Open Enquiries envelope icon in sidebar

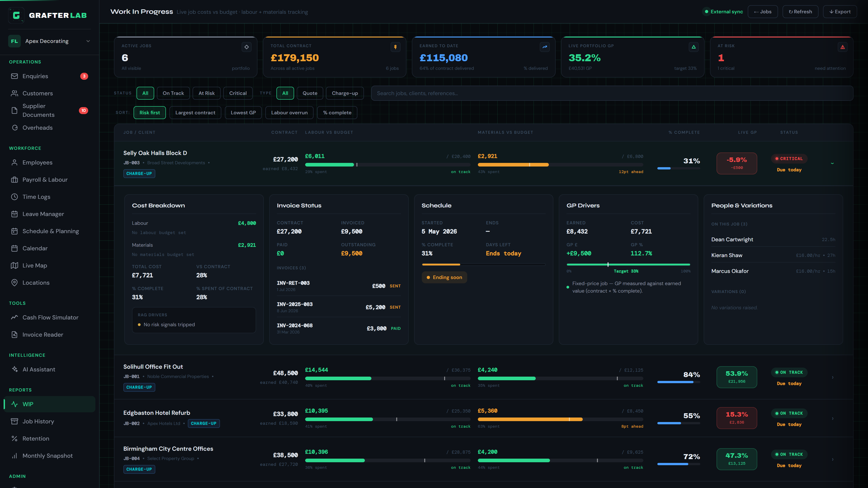pos(14,76)
